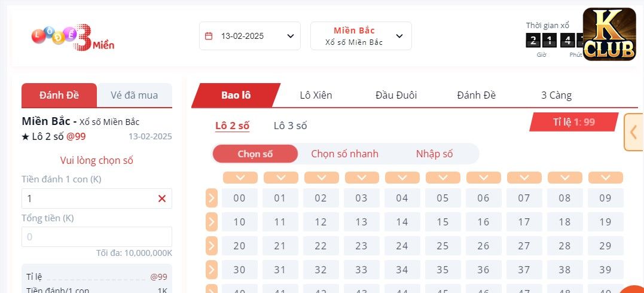The image size is (644, 293).
Task: Select whole column above 04 with chevron
Action: pyautogui.click(x=402, y=178)
